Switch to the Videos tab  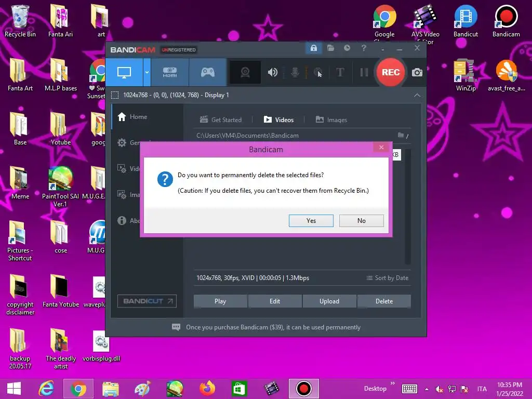click(x=278, y=119)
